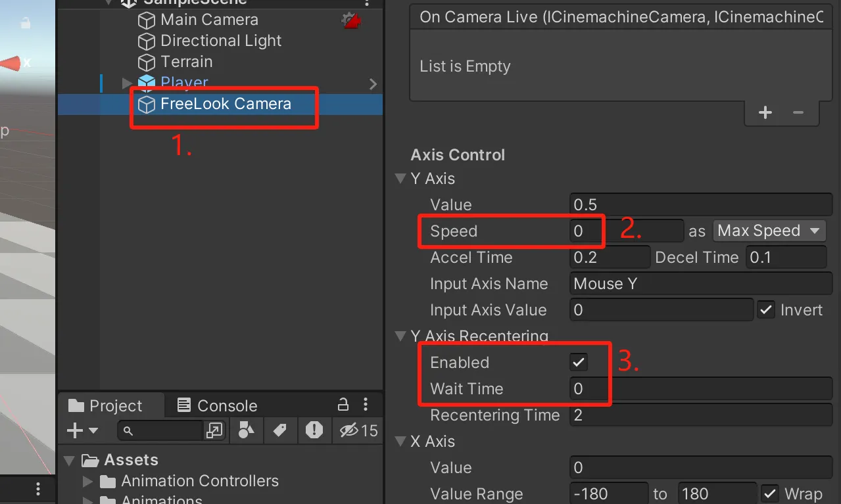The width and height of the screenshot is (841, 504).
Task: Click the Input Axis Name field
Action: point(700,283)
